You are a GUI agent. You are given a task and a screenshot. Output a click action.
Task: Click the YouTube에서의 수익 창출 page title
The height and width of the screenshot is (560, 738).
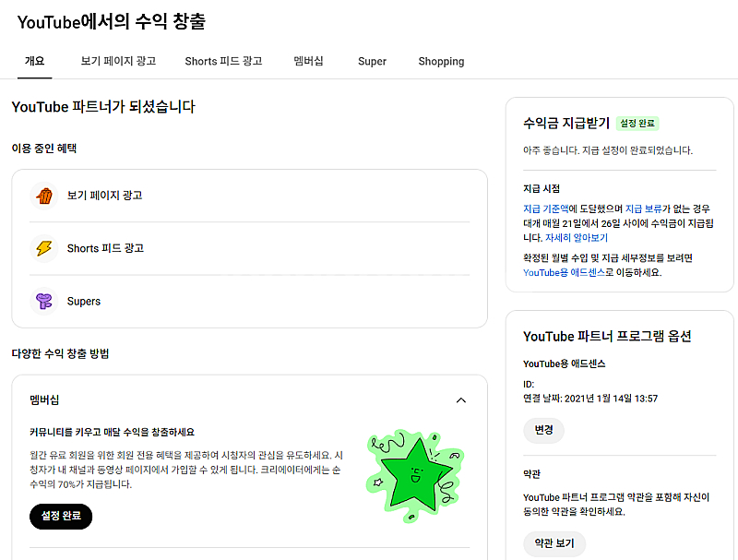point(112,21)
